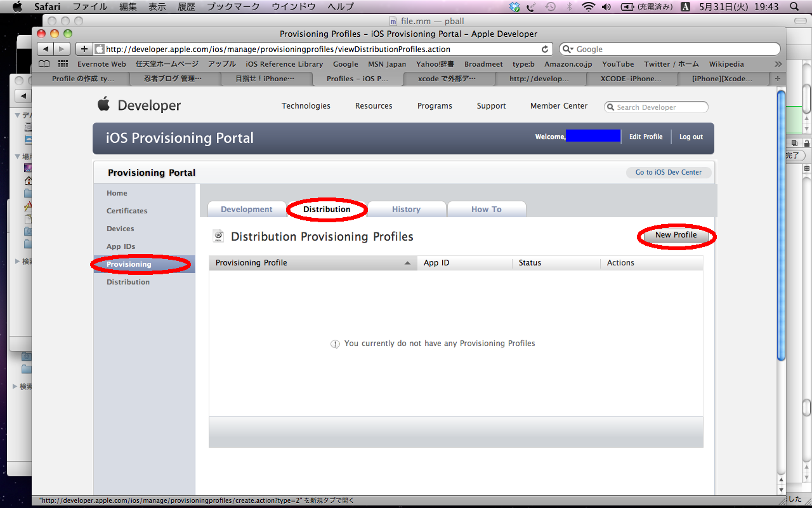This screenshot has height=508, width=812.
Task: Open Top Sites grid icon
Action: click(63, 63)
